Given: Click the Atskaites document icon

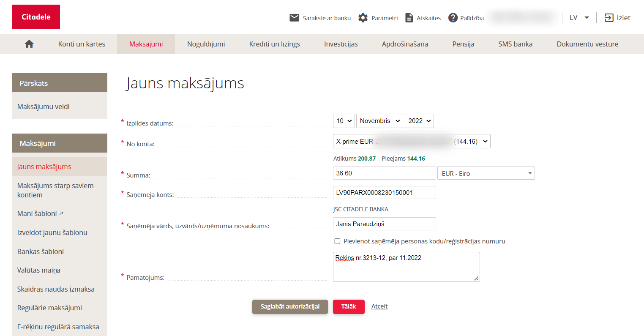Looking at the screenshot, I should (x=409, y=18).
